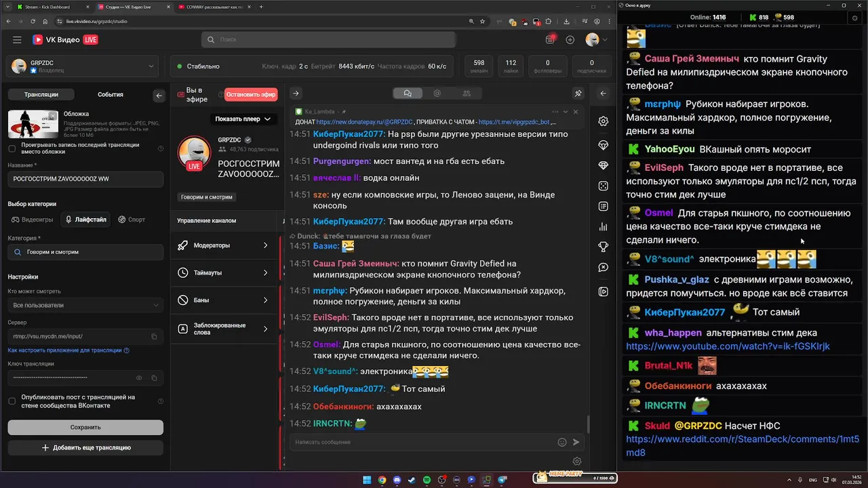Open the Reddit SteamDeck link in overlay

(743, 446)
